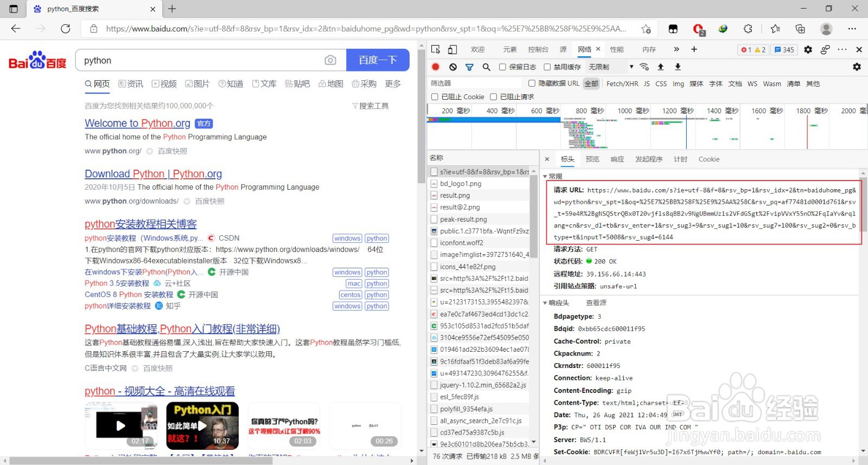Switch to 图片 search category
The image size is (868, 465).
197,83
